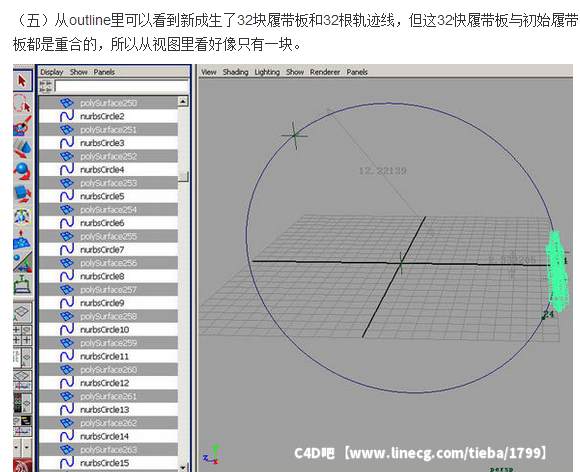Open the Renderer menu in viewport
The image size is (580, 472).
click(325, 72)
